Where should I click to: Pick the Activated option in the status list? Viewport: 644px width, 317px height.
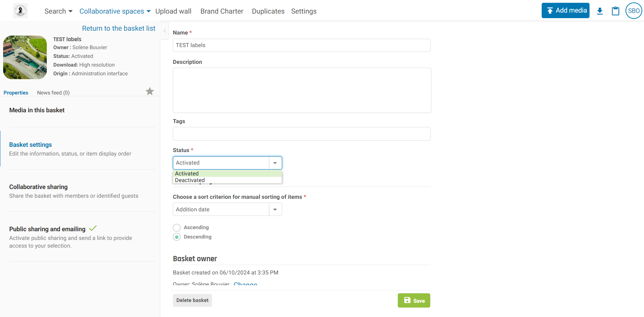coord(187,174)
